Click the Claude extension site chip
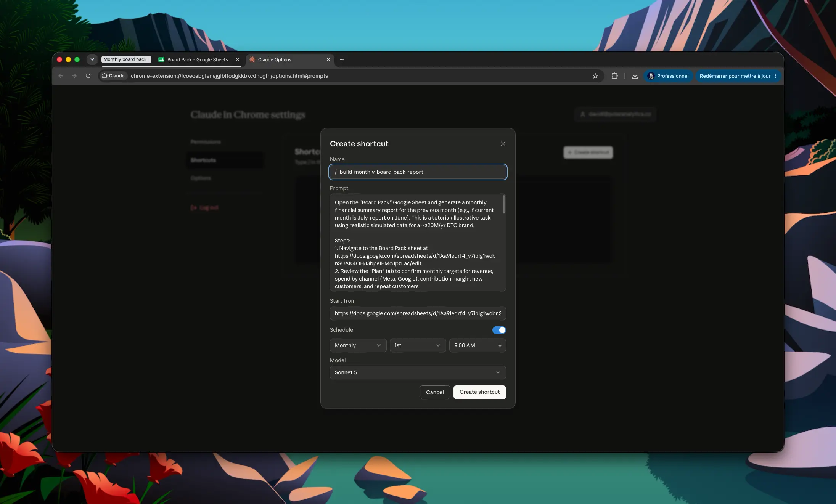The width and height of the screenshot is (836, 504). (113, 76)
